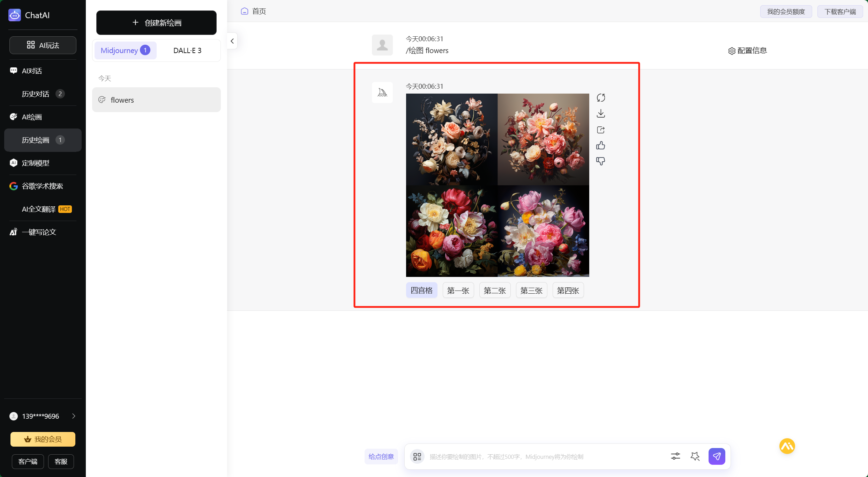Switch to the DALL·E 3 tab
868x477 pixels.
pyautogui.click(x=187, y=51)
